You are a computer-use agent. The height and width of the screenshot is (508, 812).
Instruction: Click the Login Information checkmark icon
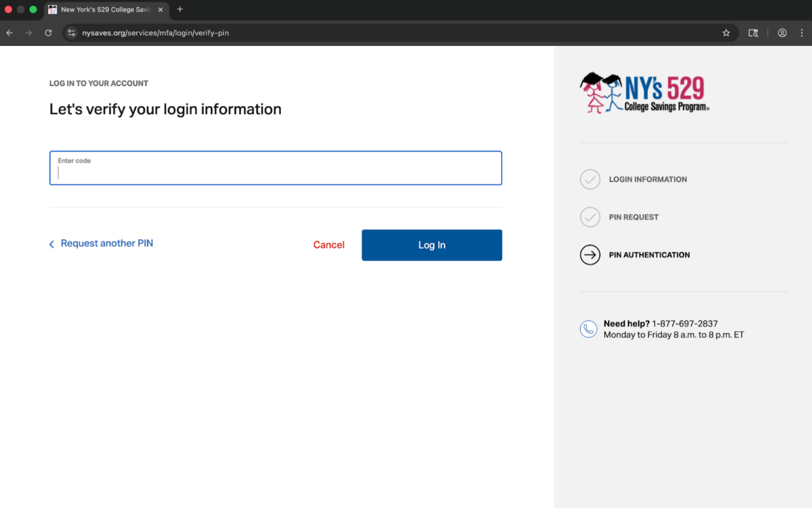tap(590, 179)
